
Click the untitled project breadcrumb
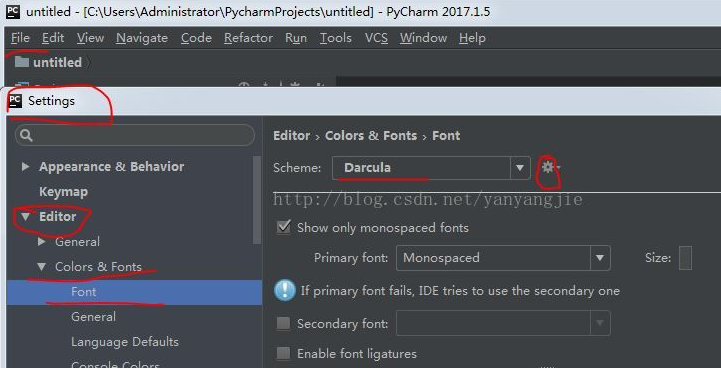coord(57,62)
